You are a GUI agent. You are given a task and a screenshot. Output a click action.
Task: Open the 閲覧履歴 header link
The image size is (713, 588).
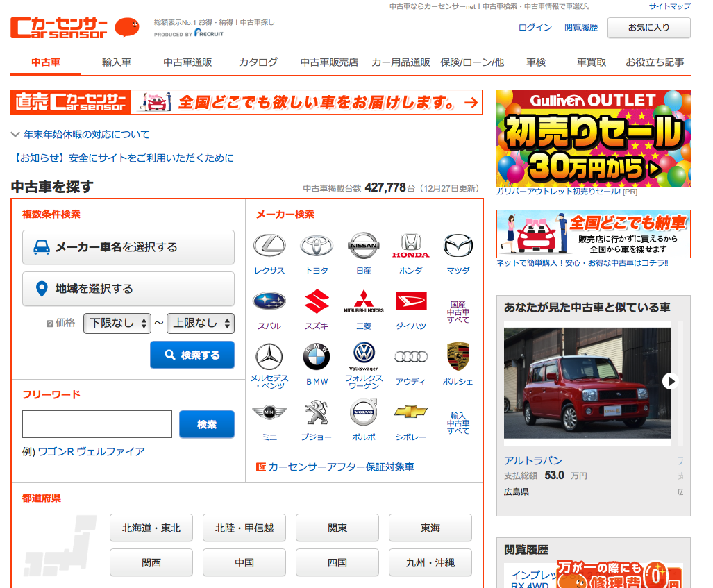[x=580, y=27]
